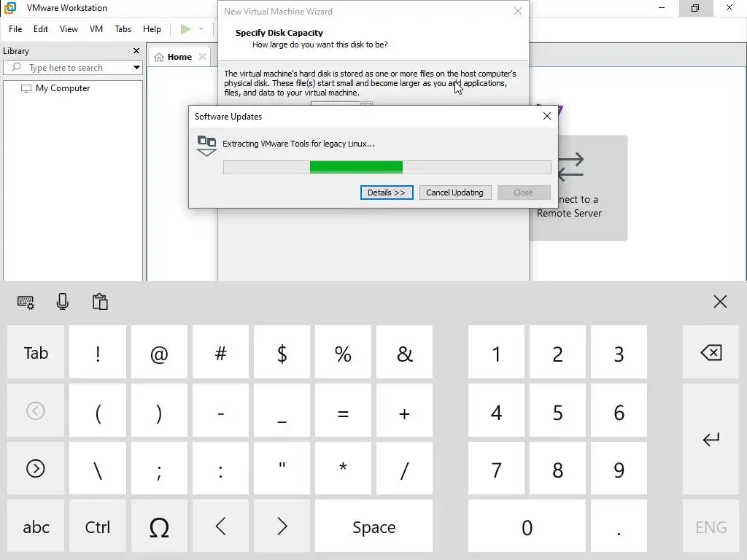Click the My Computer monitor icon
This screenshot has width=747, height=560.
pyautogui.click(x=26, y=88)
